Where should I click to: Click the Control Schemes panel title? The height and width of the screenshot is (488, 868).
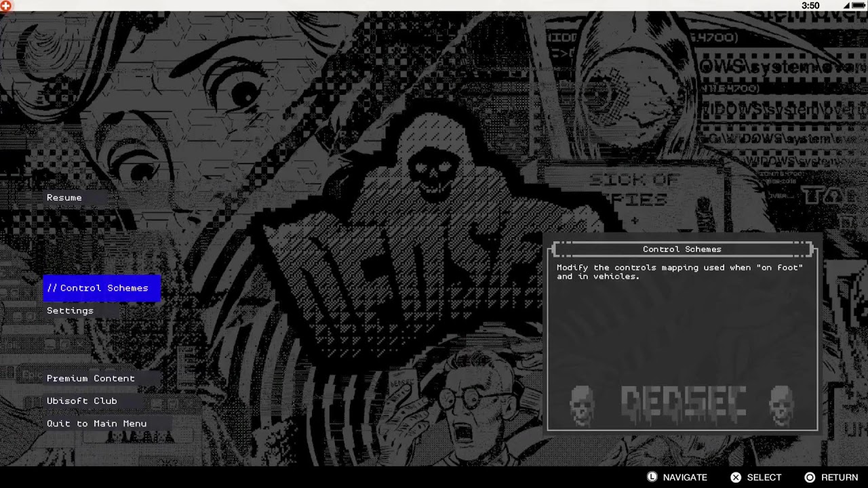click(x=682, y=249)
